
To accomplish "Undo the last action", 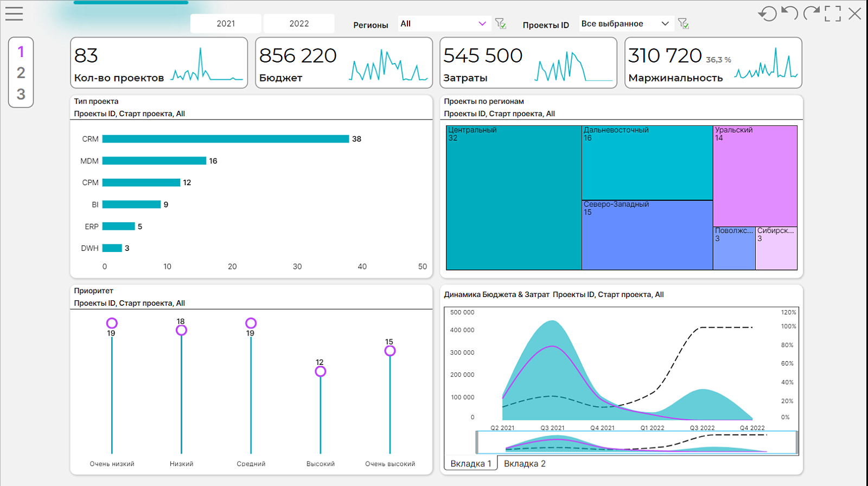I will [x=789, y=13].
